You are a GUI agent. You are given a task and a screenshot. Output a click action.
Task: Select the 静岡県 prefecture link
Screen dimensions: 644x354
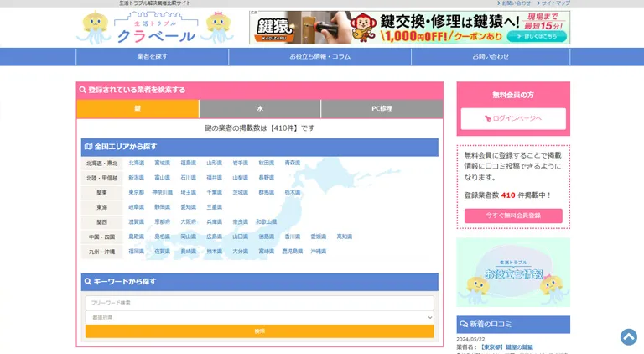(x=162, y=207)
